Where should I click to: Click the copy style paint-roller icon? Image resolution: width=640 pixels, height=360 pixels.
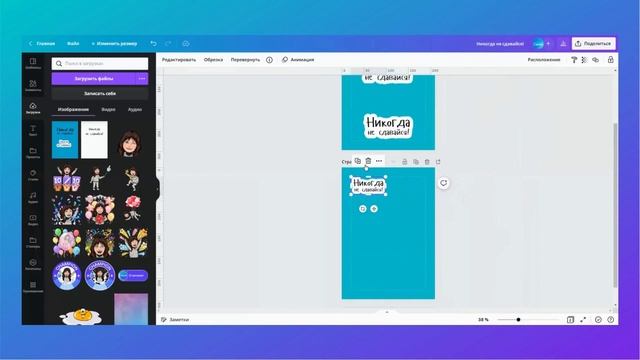tap(574, 60)
